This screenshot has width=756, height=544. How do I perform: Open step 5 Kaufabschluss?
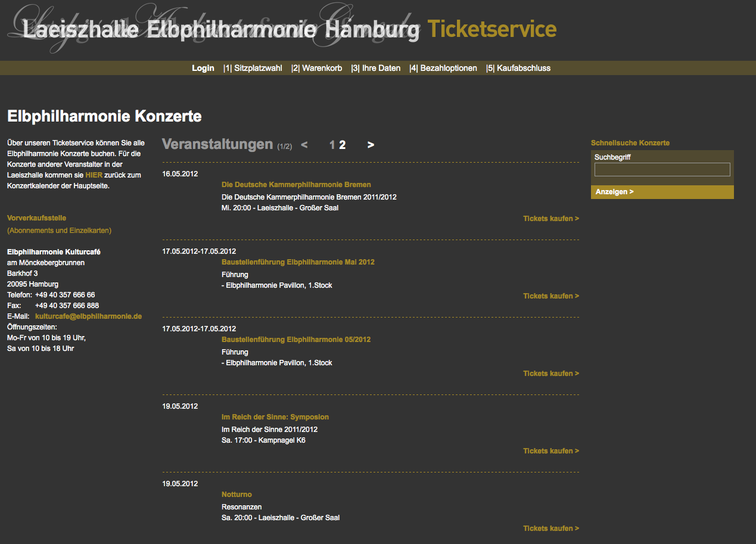518,68
